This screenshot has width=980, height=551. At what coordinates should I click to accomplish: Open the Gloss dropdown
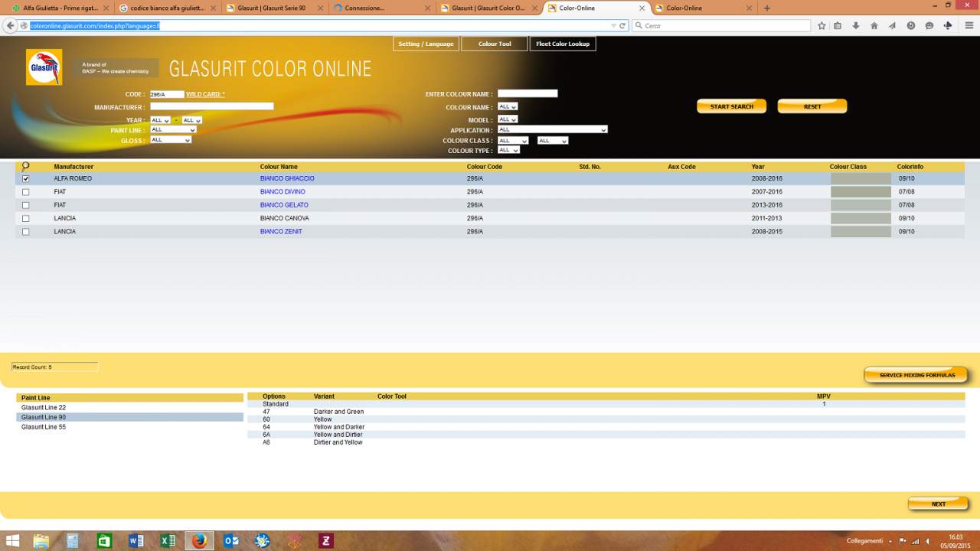[x=171, y=140]
